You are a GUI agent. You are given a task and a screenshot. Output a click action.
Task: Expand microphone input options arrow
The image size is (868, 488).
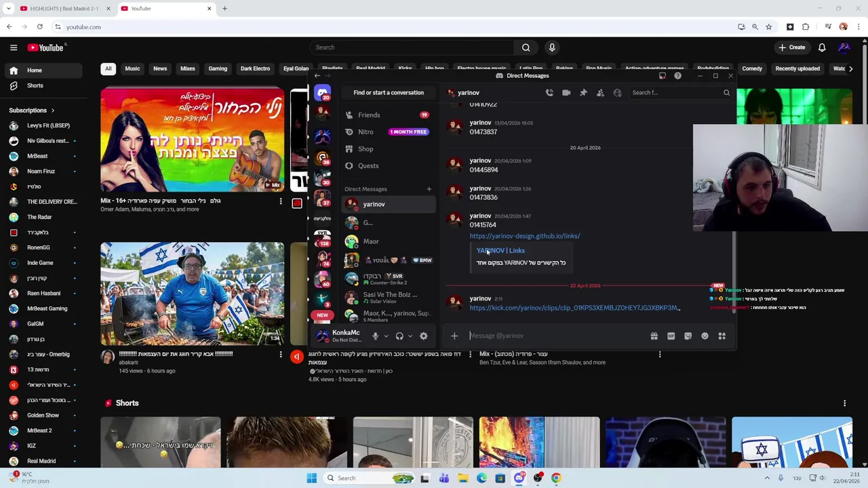point(386,336)
